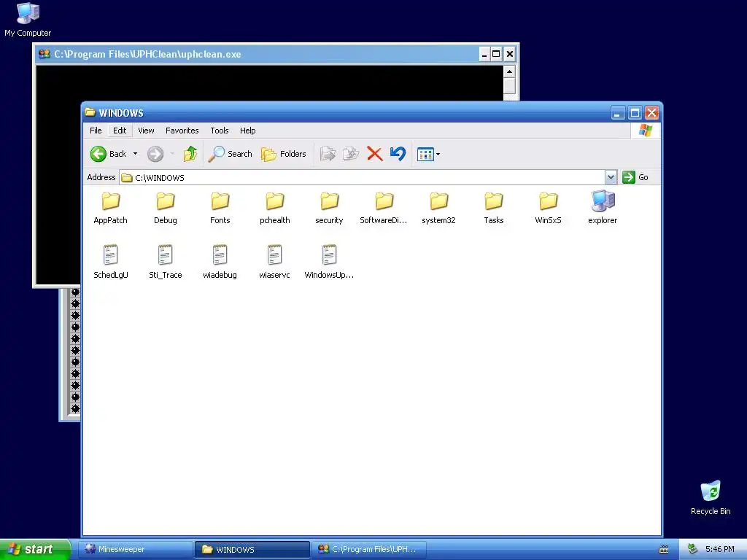
Task: Expand the Back history dropdown arrow
Action: point(135,154)
